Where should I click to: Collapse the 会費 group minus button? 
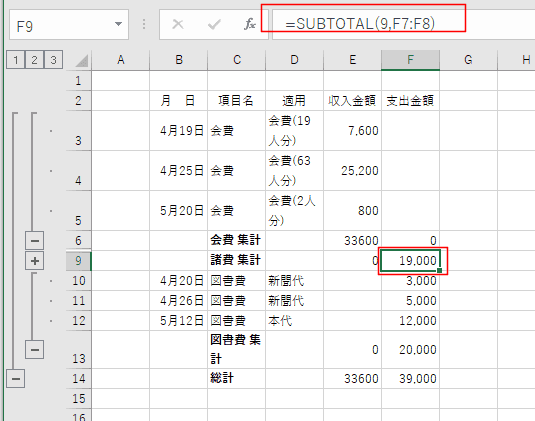pyautogui.click(x=34, y=241)
